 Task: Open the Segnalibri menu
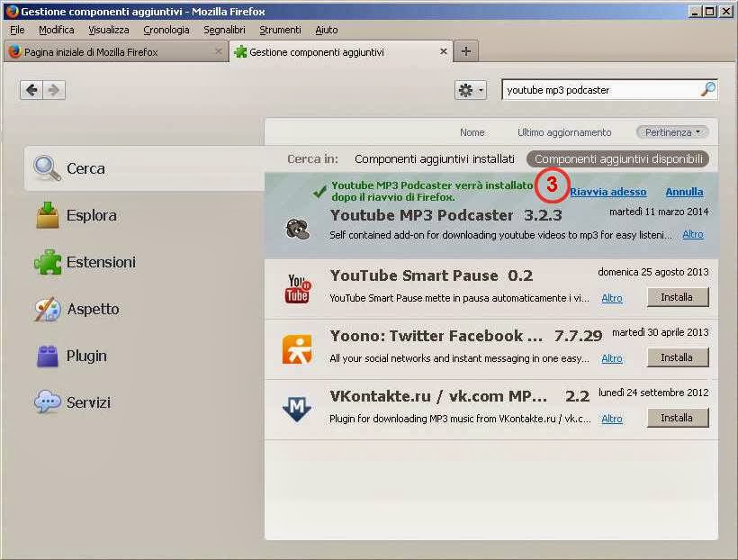pos(224,30)
